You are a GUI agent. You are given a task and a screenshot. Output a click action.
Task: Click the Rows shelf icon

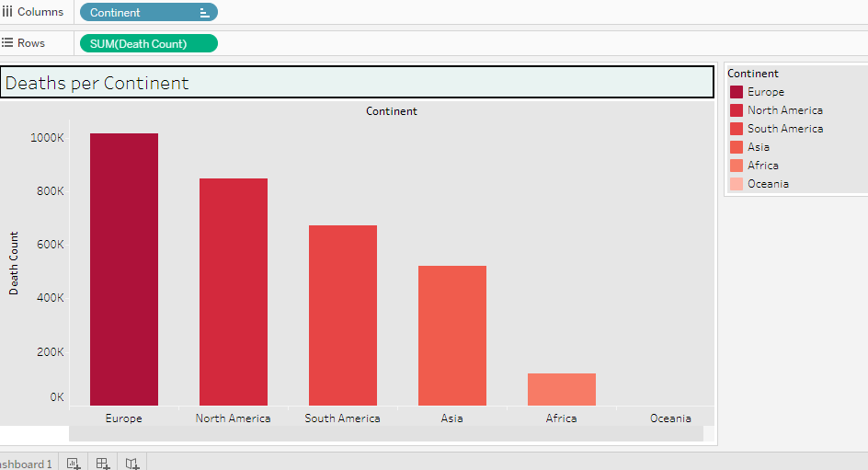click(x=7, y=43)
